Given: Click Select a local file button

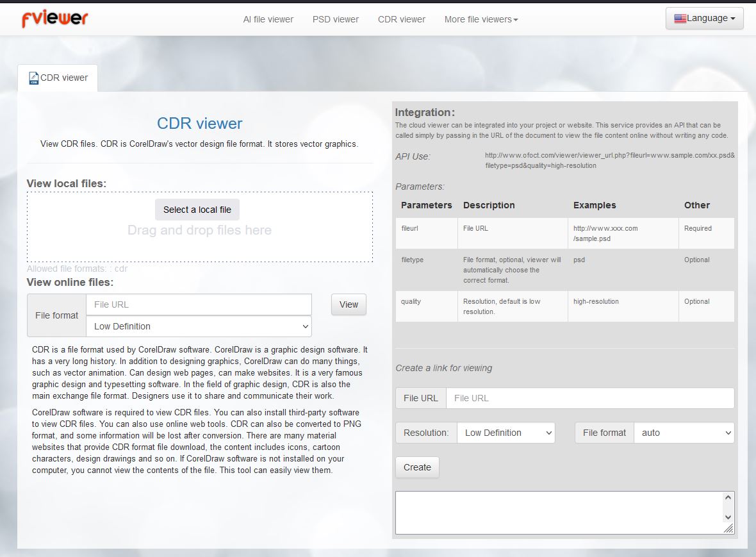Looking at the screenshot, I should (197, 210).
